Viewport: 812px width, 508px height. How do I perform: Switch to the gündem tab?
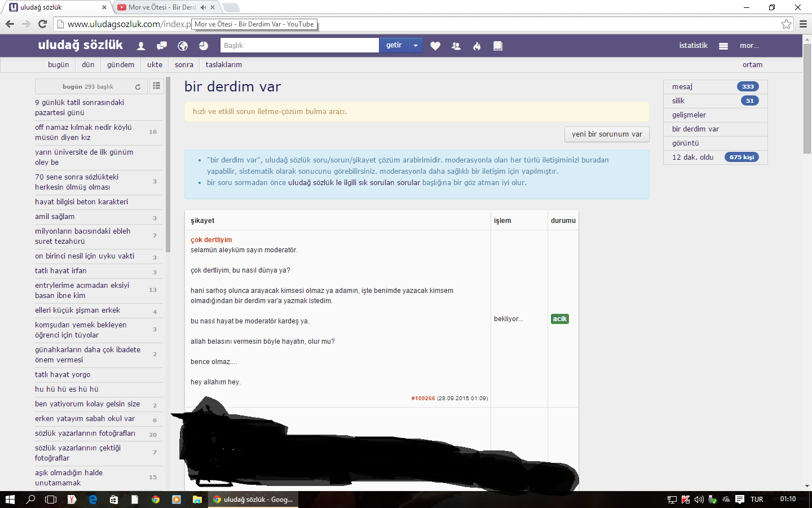click(x=121, y=65)
